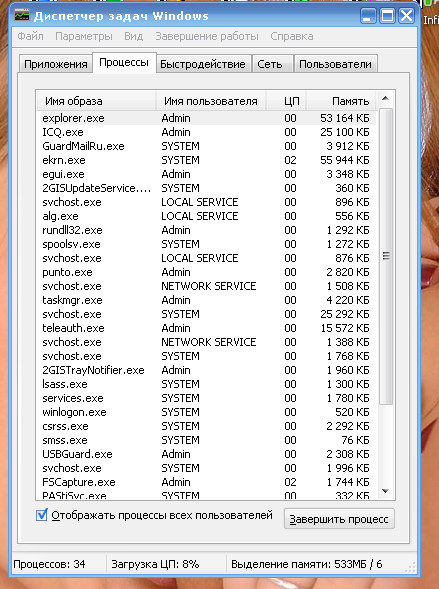
Task: Minimize the Task Manager window
Action: 368,16
